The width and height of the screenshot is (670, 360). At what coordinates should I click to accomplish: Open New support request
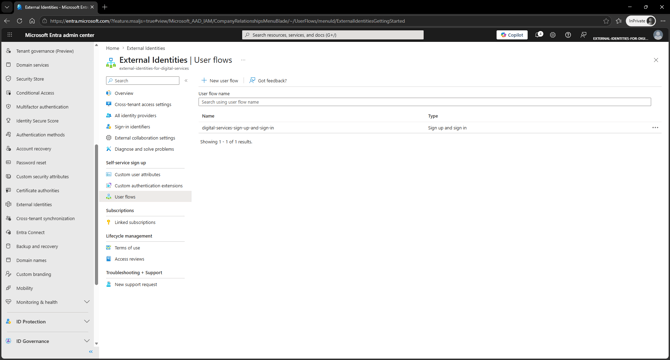tap(136, 284)
